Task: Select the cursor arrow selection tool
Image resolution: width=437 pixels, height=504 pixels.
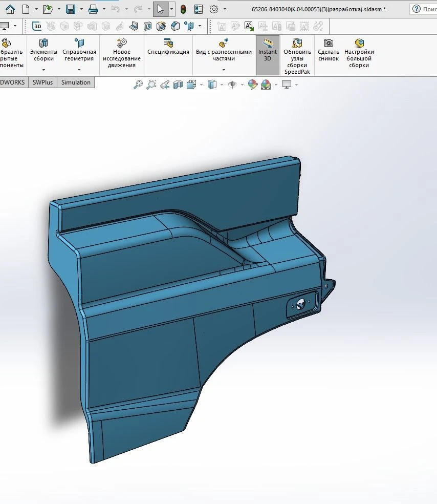Action: tap(160, 9)
